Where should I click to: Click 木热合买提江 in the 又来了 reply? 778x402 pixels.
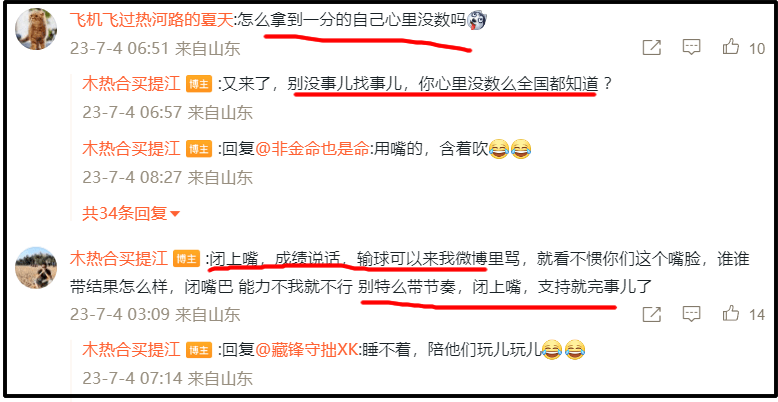(x=131, y=84)
